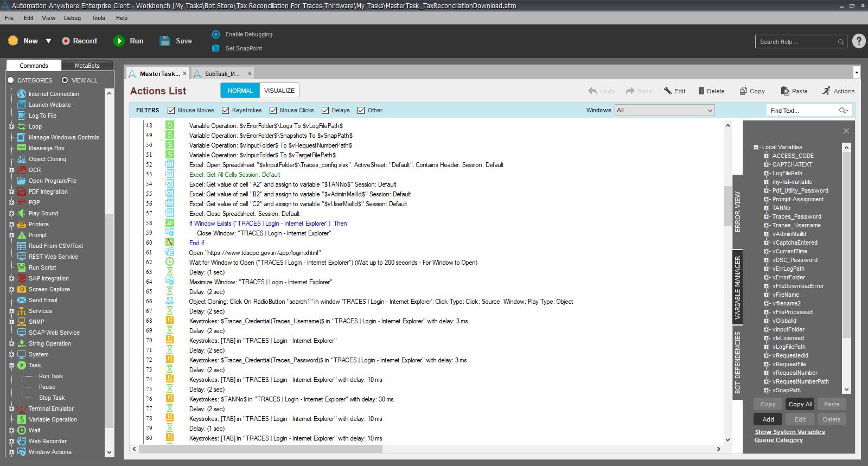868x466 pixels.
Task: Click the Undo arrow icon
Action: (592, 91)
